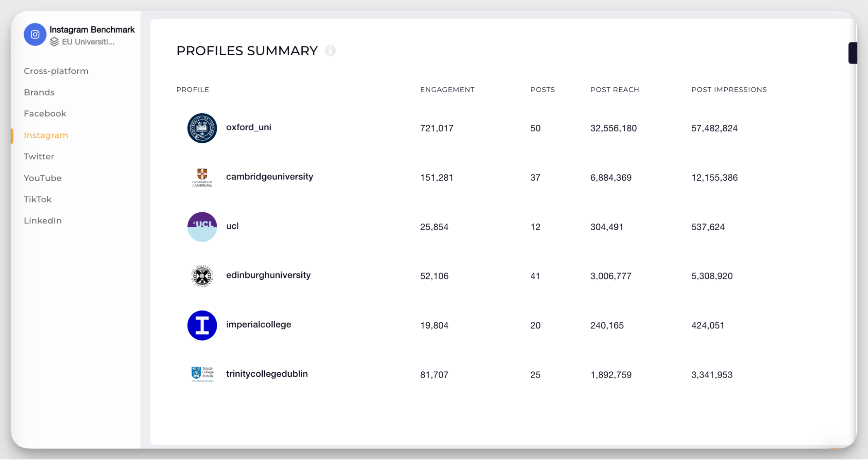Select trinitycollegedublin engagement 81,707
The image size is (868, 460).
click(x=434, y=374)
